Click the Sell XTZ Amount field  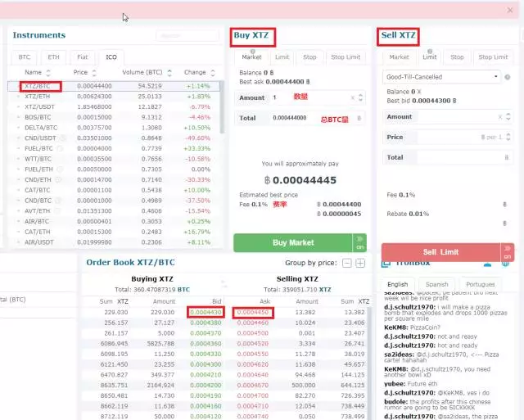click(448, 117)
